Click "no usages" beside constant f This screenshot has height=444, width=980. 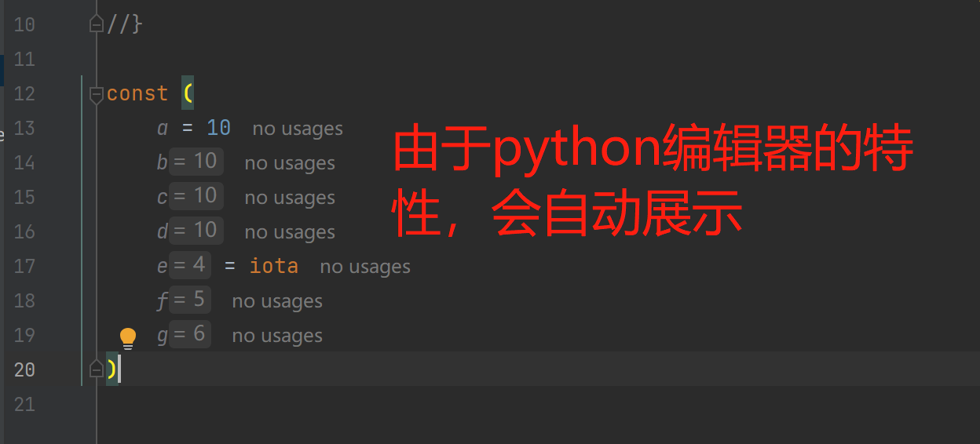point(277,301)
